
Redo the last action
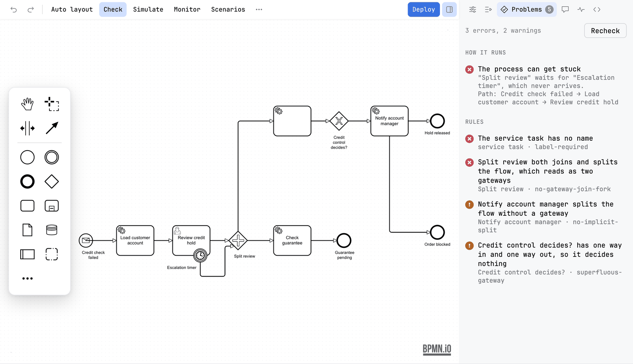(x=30, y=9)
